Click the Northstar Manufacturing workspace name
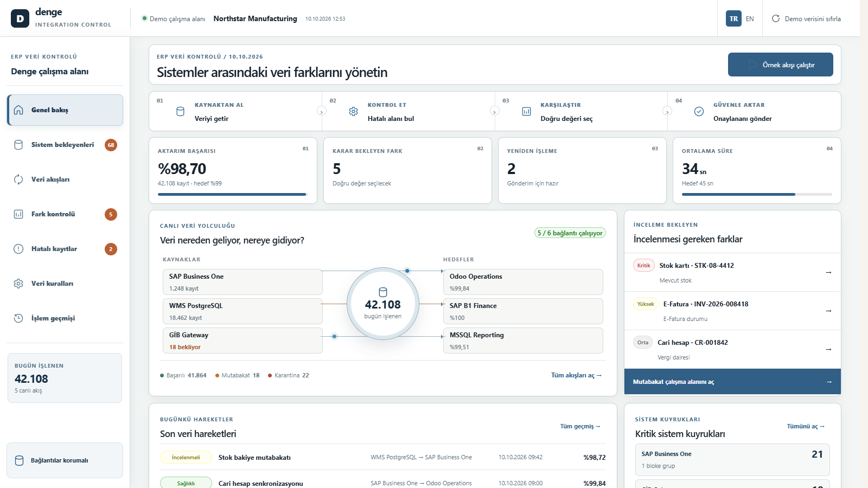Image resolution: width=868 pixels, height=488 pixels. click(x=255, y=18)
